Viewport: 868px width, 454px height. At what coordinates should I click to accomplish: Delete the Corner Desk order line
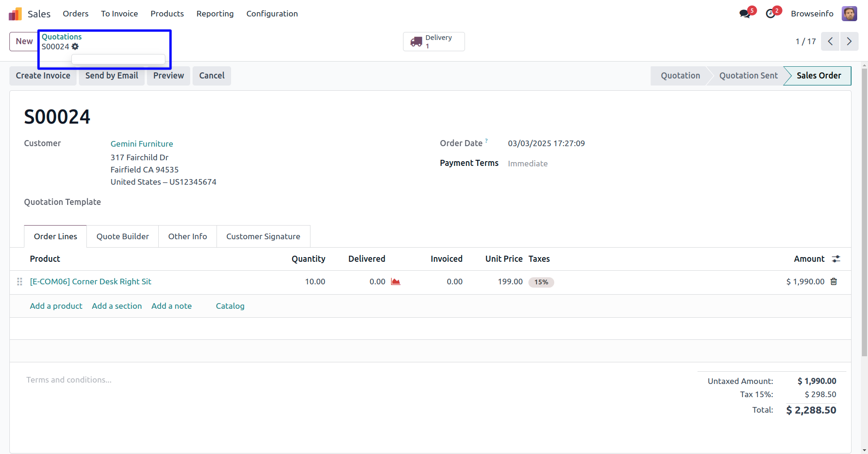pyautogui.click(x=834, y=282)
